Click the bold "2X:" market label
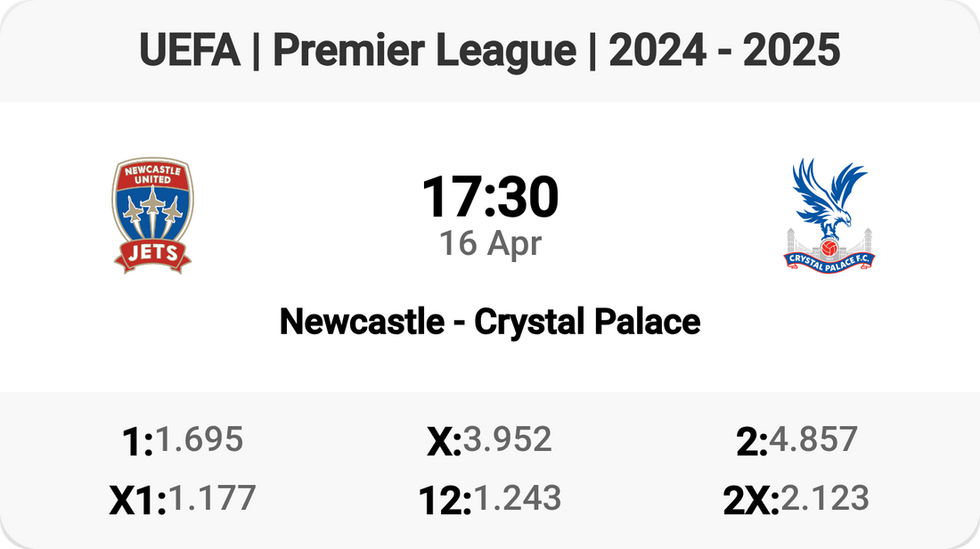 [751, 501]
